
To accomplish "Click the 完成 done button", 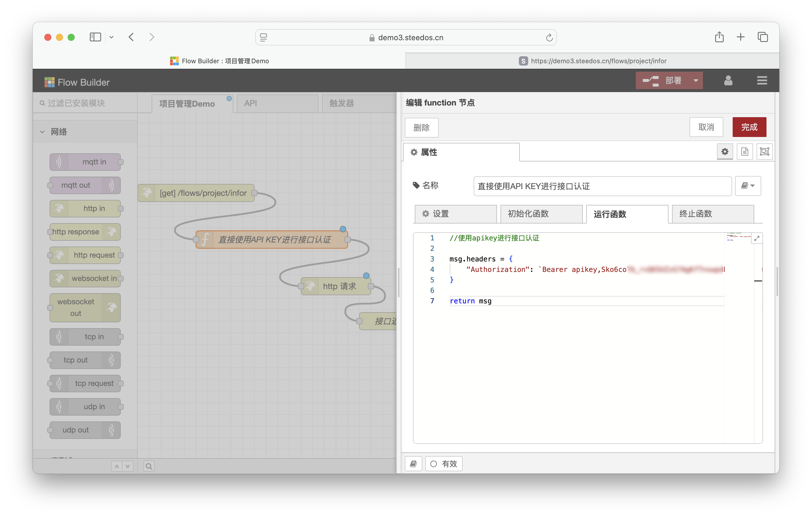I will click(x=749, y=127).
